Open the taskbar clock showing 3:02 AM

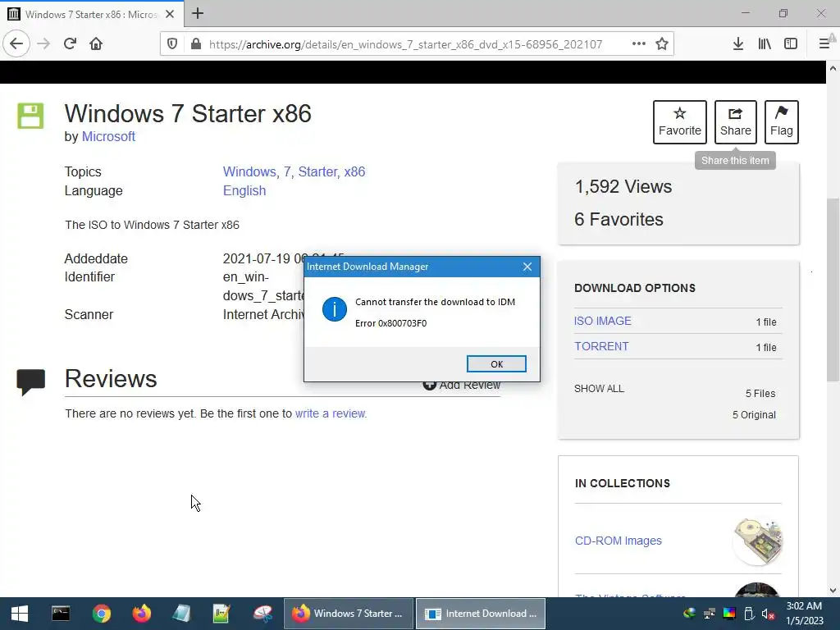click(804, 614)
